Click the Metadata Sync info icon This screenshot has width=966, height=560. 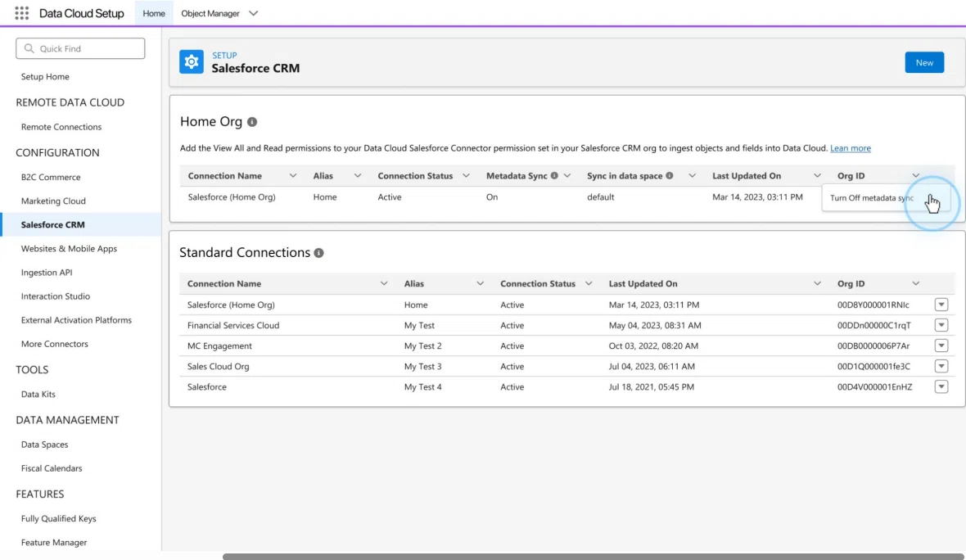point(554,175)
